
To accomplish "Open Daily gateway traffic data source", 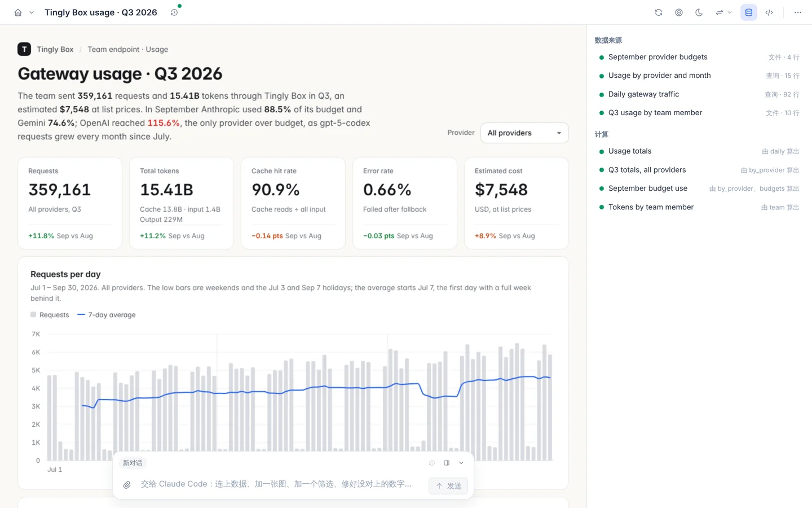I will pyautogui.click(x=699, y=94).
